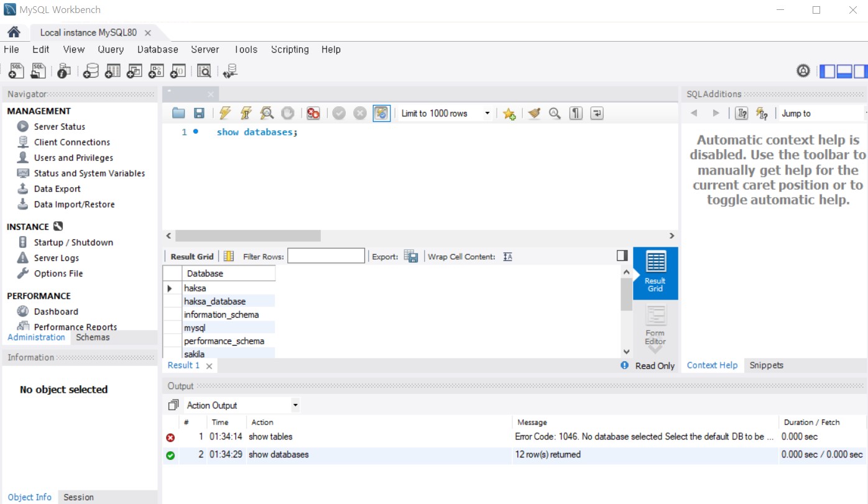868x504 pixels.
Task: Open Data Import/Restore
Action: pyautogui.click(x=74, y=204)
